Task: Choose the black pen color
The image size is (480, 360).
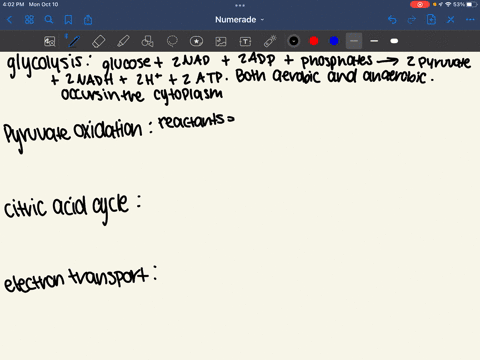Action: (294, 41)
